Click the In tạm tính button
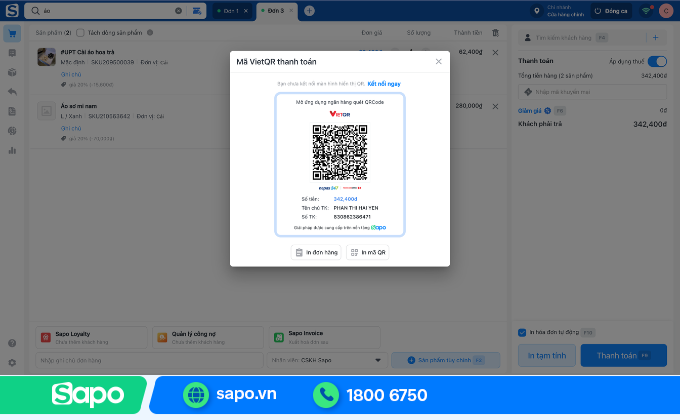Screen dimensions: 680x420 click(546, 355)
